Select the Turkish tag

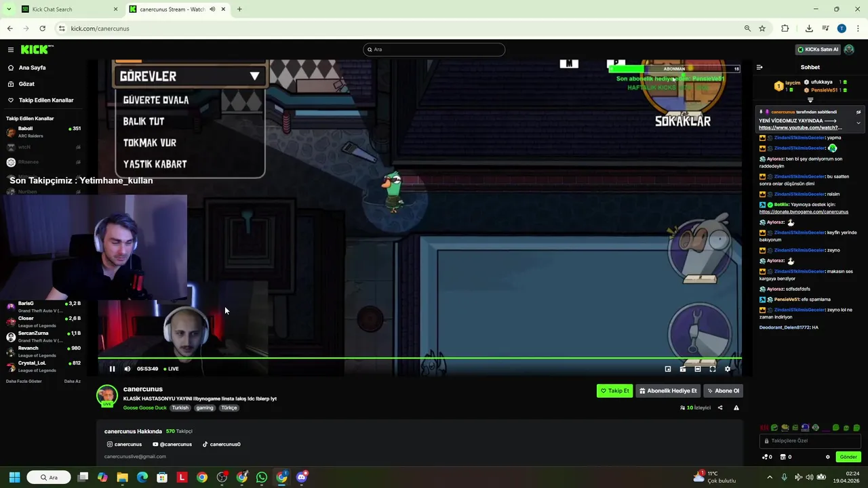click(180, 408)
